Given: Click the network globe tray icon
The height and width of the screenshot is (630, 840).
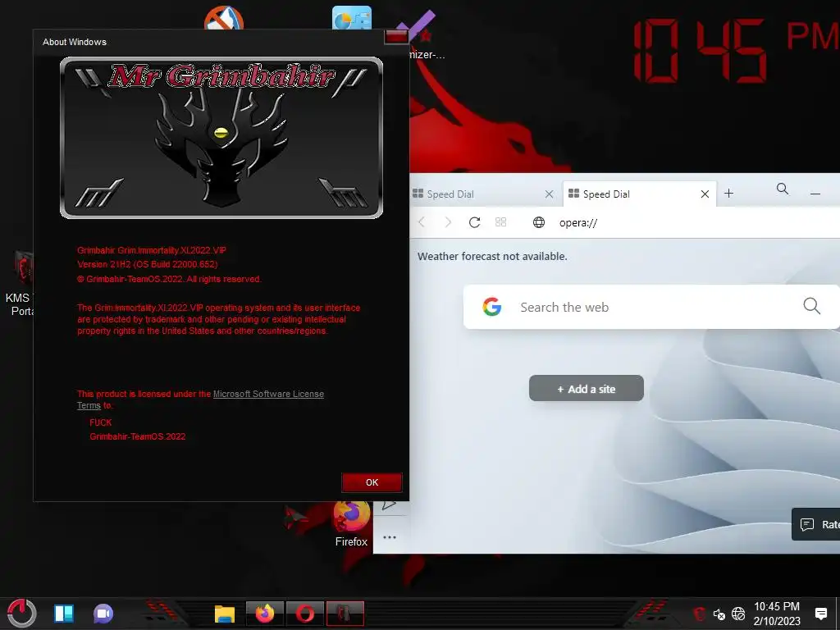Looking at the screenshot, I should (738, 614).
